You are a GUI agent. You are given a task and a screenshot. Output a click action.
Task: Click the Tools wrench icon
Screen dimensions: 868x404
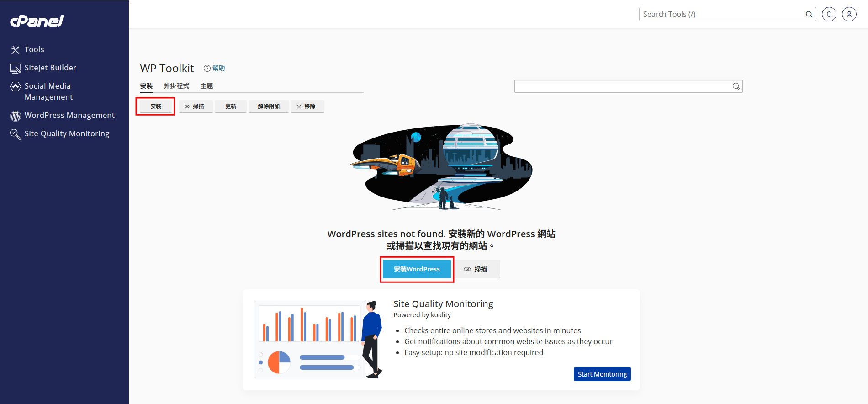point(16,50)
